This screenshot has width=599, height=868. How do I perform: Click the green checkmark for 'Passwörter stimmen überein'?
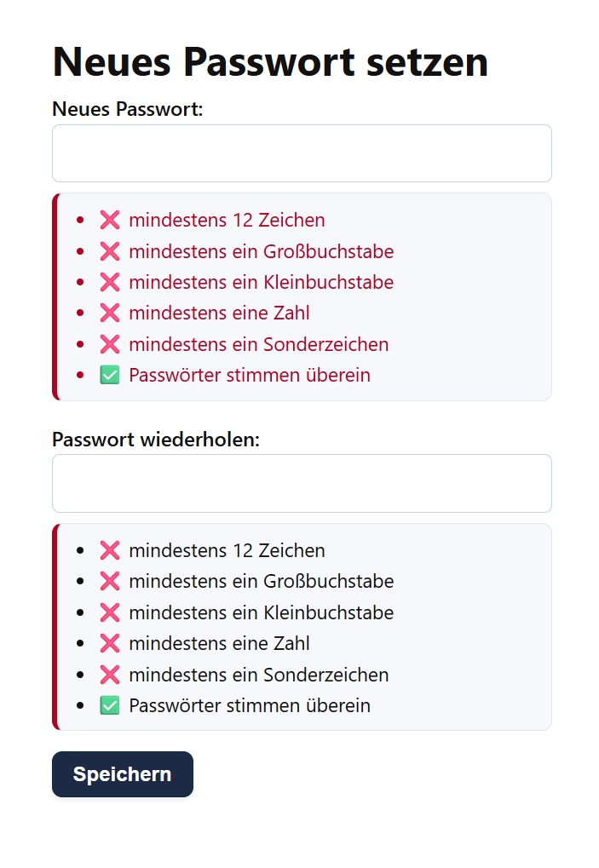(x=109, y=375)
